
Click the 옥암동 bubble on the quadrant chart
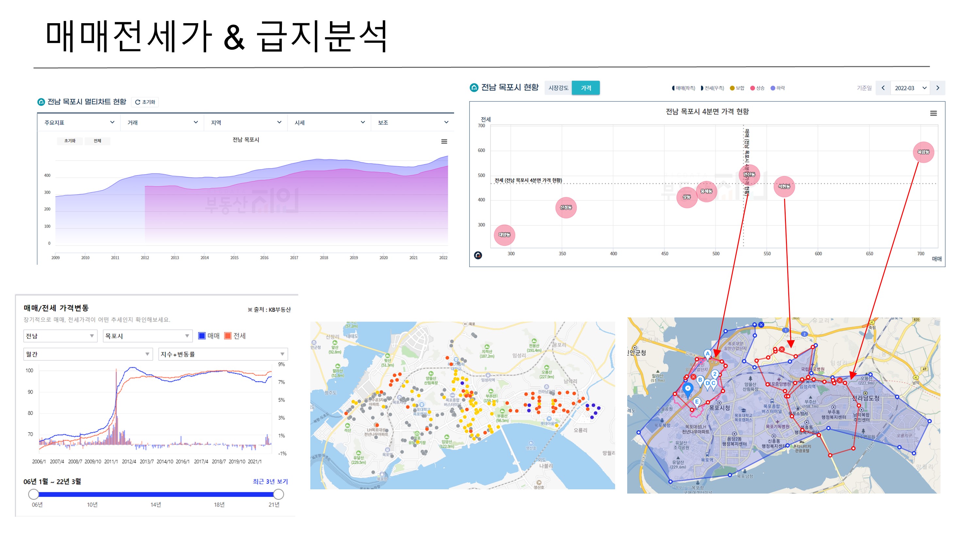923,152
